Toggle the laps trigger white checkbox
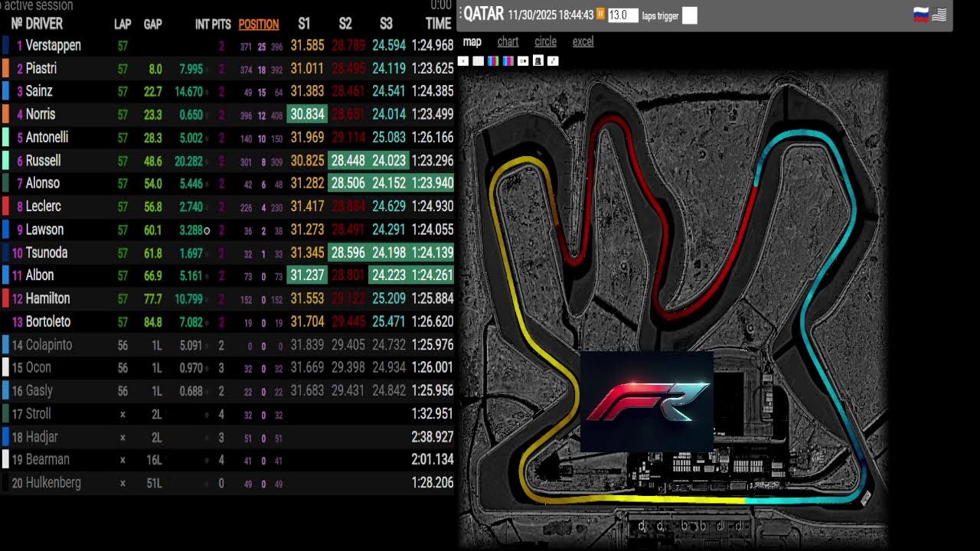This screenshot has height=551, width=980. click(689, 15)
